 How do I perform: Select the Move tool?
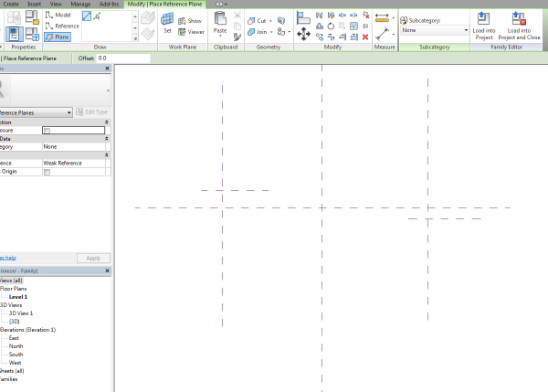coord(303,34)
